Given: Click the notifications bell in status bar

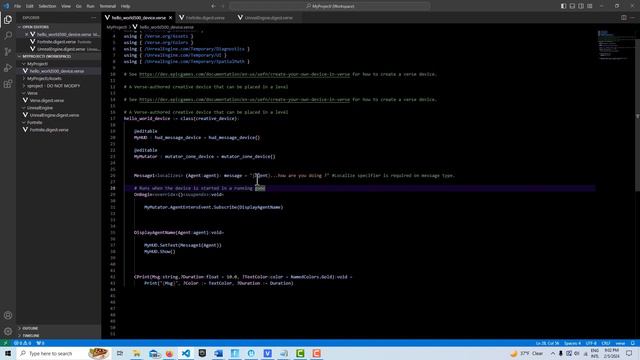Looking at the screenshot, I should (633, 343).
